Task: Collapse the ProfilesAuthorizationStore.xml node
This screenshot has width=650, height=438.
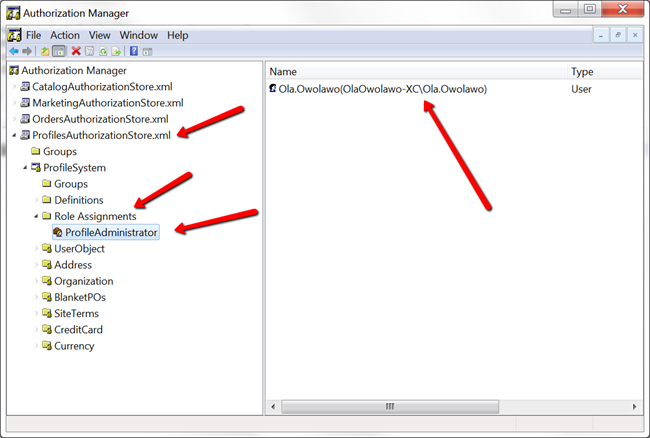Action: pyautogui.click(x=15, y=135)
